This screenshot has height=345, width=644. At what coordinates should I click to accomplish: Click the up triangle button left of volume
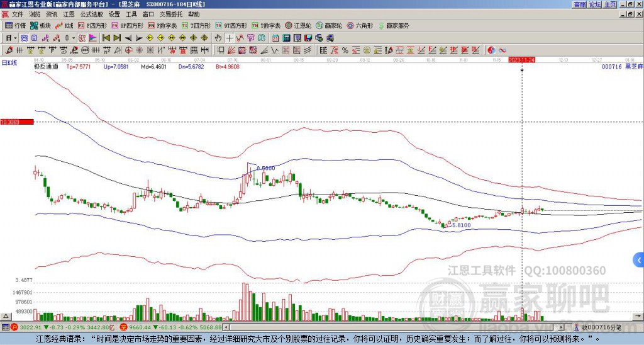coord(6,316)
